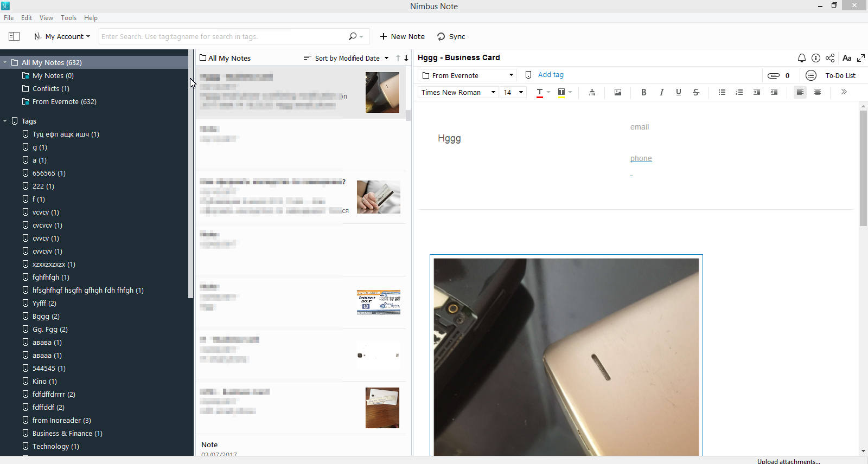Viewport: 868px width, 464px height.
Task: Open highlight color options arrow
Action: click(x=570, y=92)
